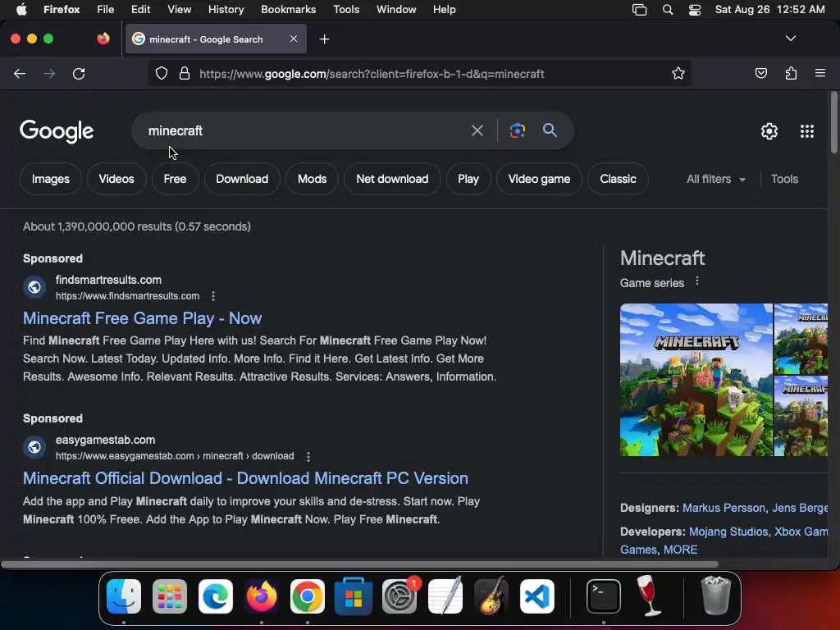Open the View menu
Viewport: 840px width, 630px height.
(179, 10)
